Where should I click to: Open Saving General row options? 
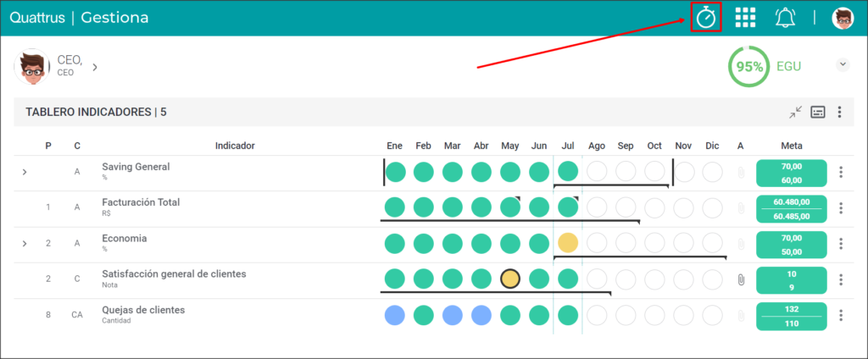(841, 172)
